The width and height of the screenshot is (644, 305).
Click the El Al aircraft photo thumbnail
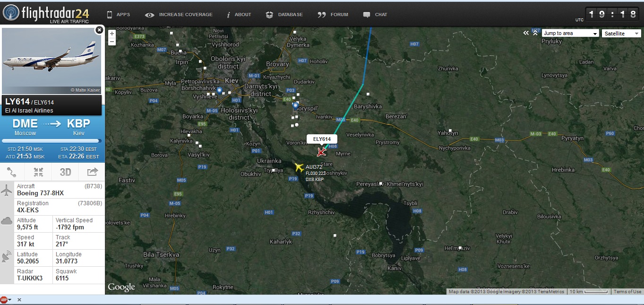pyautogui.click(x=52, y=61)
